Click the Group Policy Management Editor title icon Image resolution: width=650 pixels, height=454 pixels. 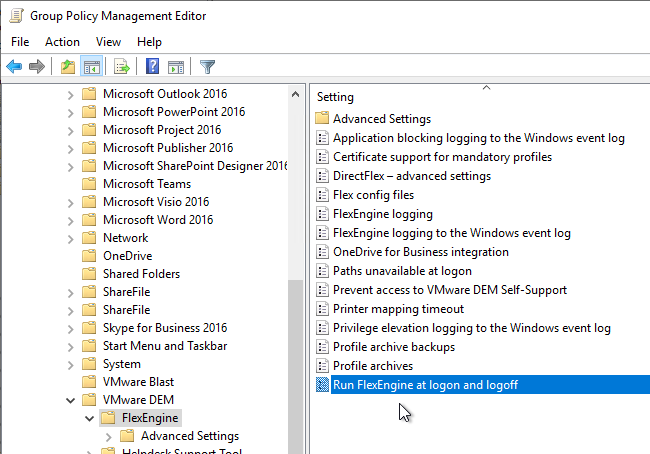point(17,16)
